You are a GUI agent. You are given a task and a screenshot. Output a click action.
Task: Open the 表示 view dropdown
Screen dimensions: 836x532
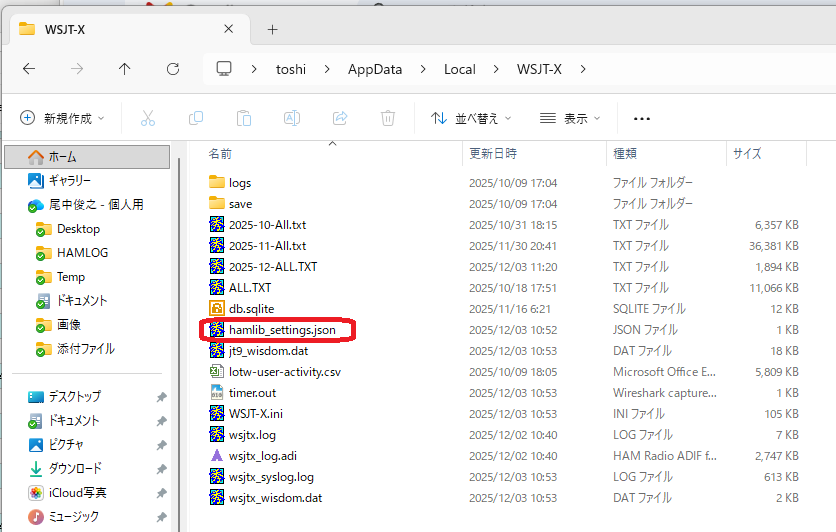(569, 118)
